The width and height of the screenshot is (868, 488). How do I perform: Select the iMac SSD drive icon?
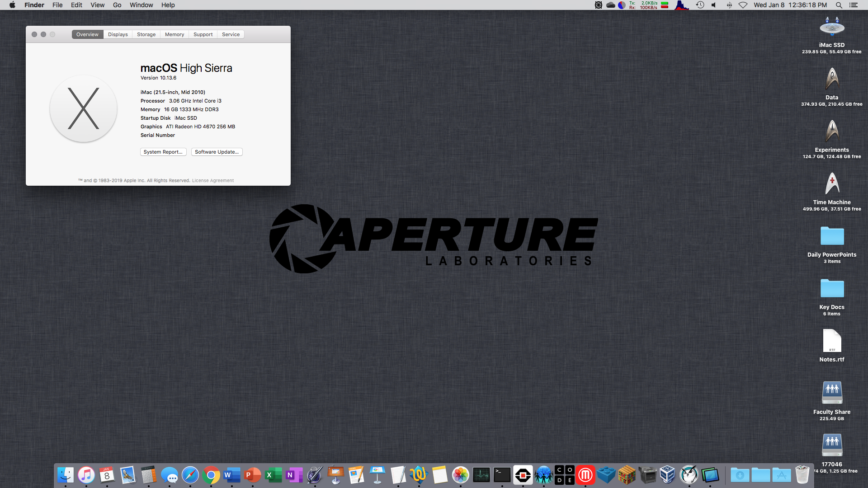point(832,27)
